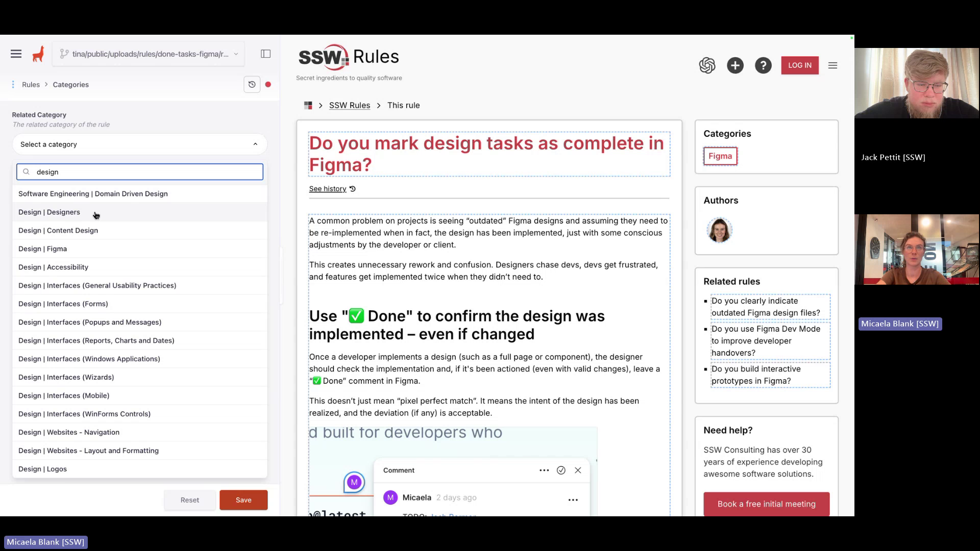Open the comment three-dot options menu
Image resolution: width=980 pixels, height=551 pixels.
[544, 470]
